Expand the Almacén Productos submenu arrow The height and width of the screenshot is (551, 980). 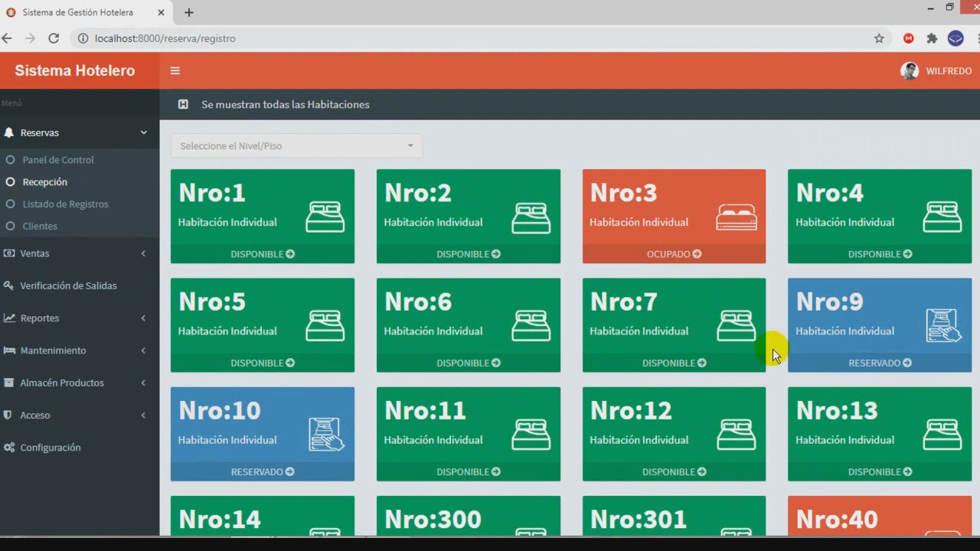143,383
